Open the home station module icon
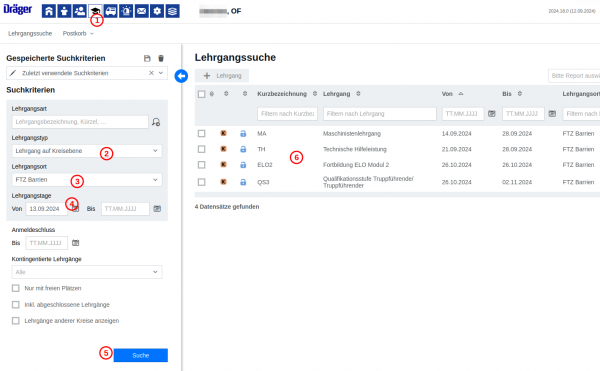This screenshot has height=371, width=600. point(49,11)
